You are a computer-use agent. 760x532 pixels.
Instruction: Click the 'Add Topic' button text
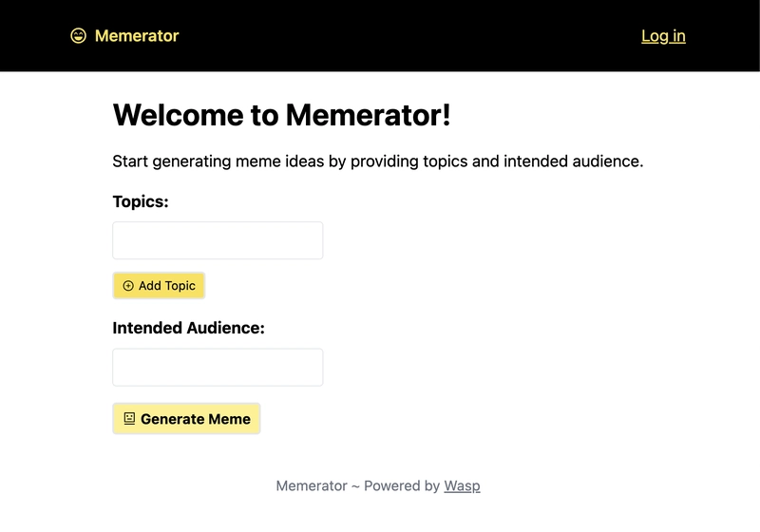(x=167, y=286)
